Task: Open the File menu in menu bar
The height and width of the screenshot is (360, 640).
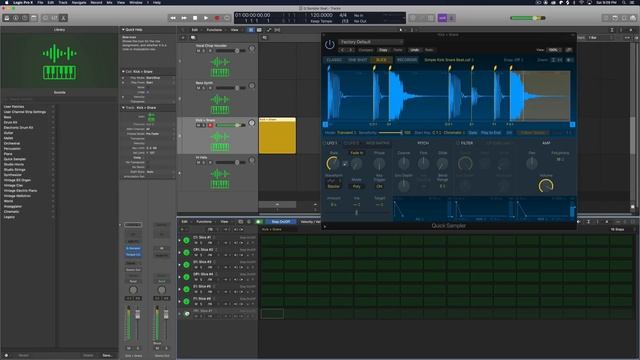Action: tap(40, 2)
